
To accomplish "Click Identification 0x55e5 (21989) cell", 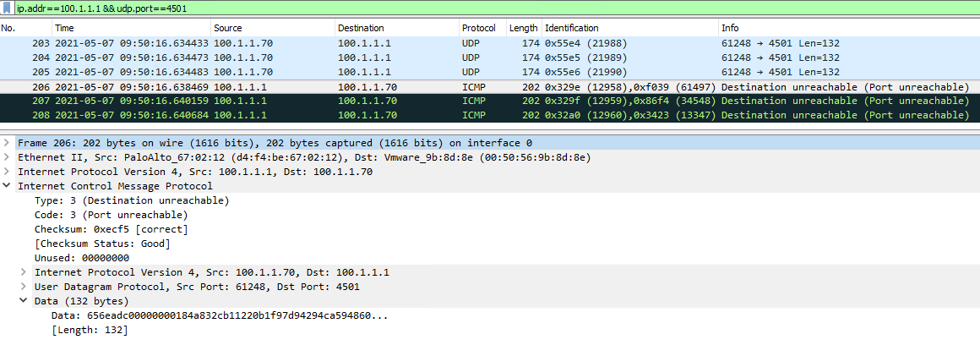I will [x=586, y=58].
